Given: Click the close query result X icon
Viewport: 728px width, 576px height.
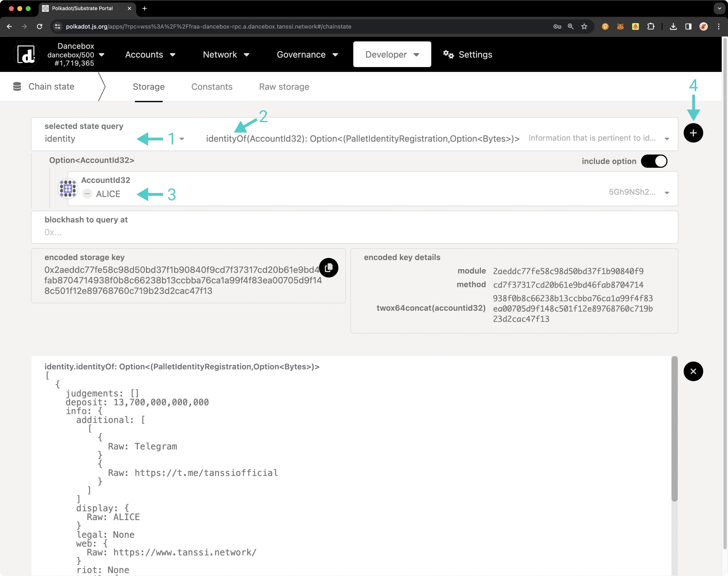Looking at the screenshot, I should (x=693, y=371).
